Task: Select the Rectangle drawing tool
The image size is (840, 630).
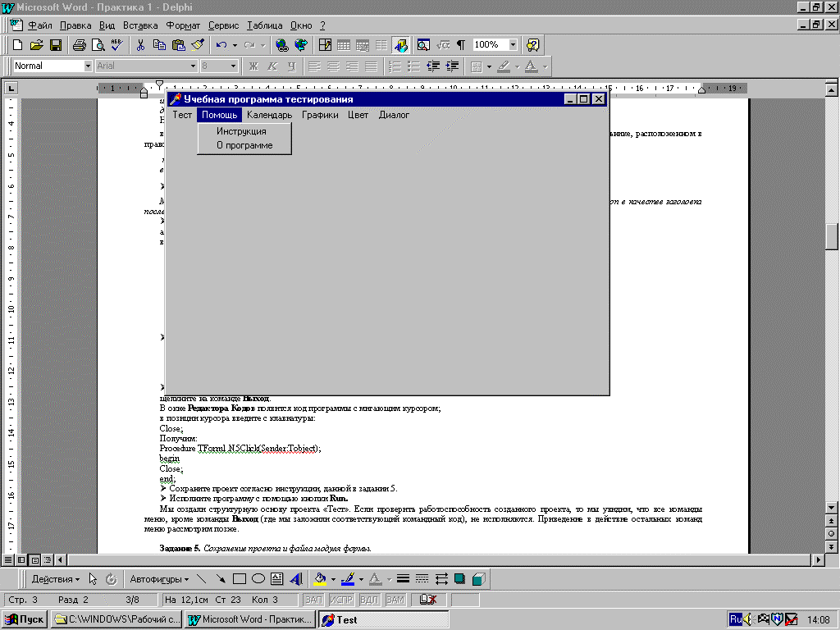Action: pos(239,579)
